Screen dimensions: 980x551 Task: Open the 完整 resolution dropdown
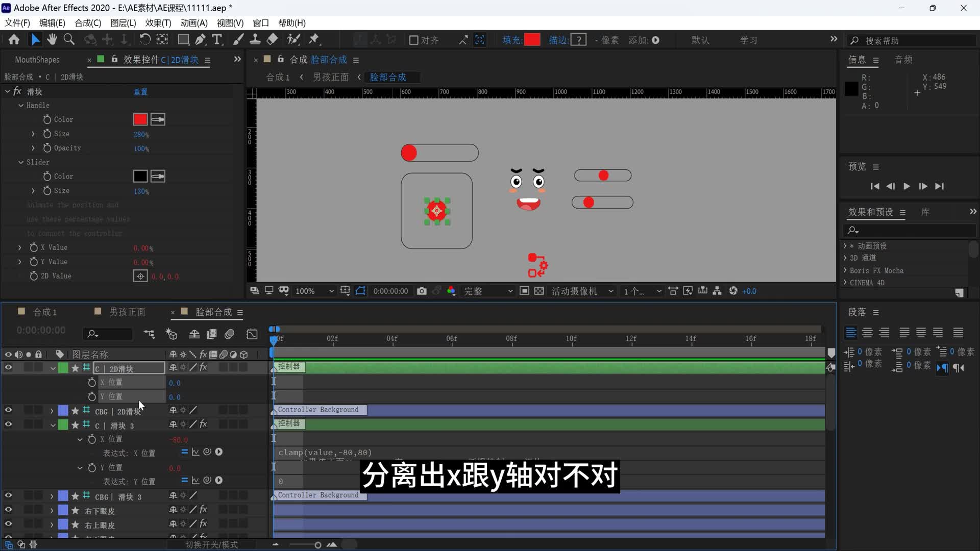click(x=488, y=291)
